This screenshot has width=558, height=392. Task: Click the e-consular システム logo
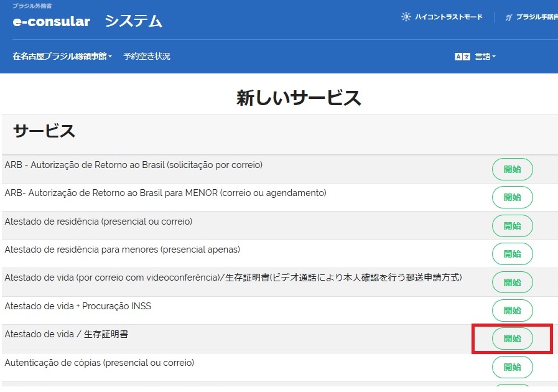87,21
